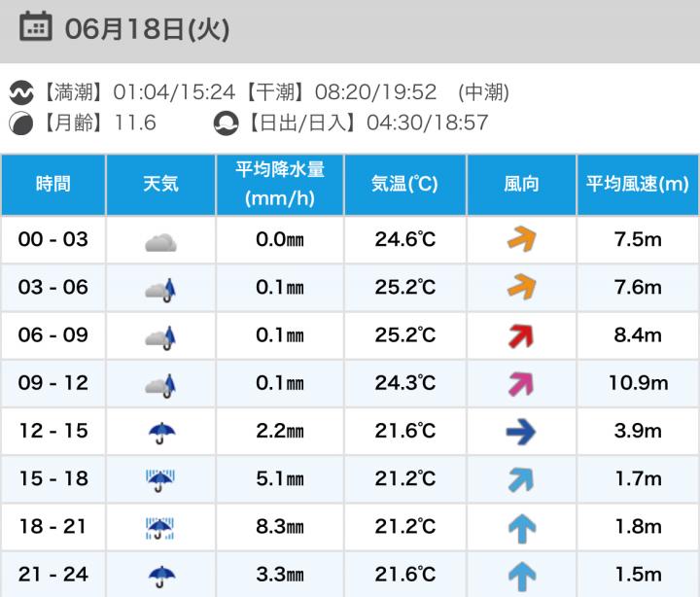Screen dimensions: 700x597
Task: Click the 平均降水量 (mm/h) column header
Action: coord(280,184)
